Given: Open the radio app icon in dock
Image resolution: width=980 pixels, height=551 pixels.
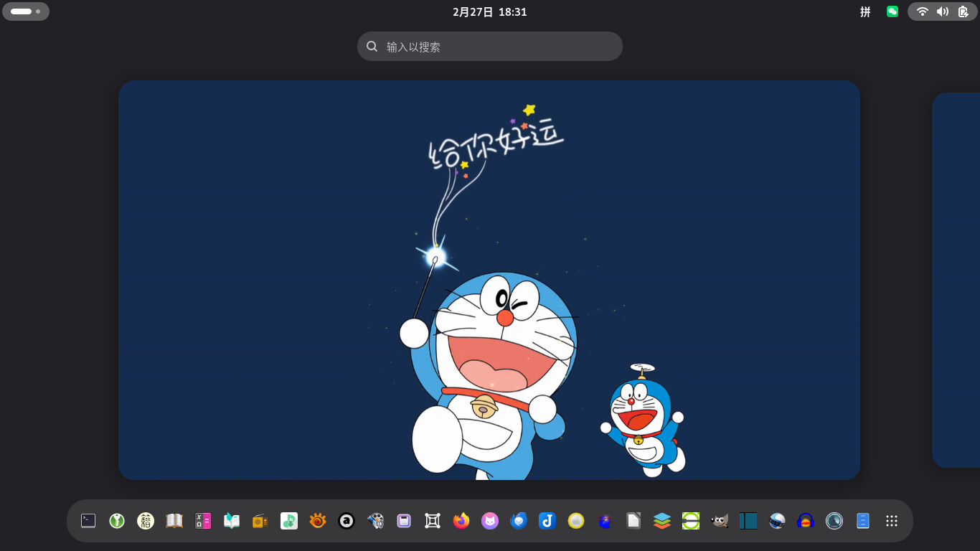Looking at the screenshot, I should tap(260, 521).
